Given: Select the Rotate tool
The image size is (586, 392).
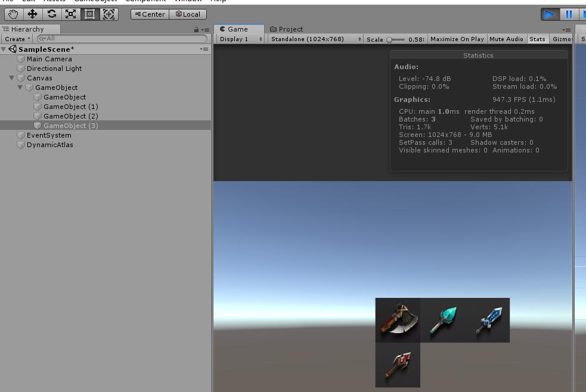Looking at the screenshot, I should 51,14.
